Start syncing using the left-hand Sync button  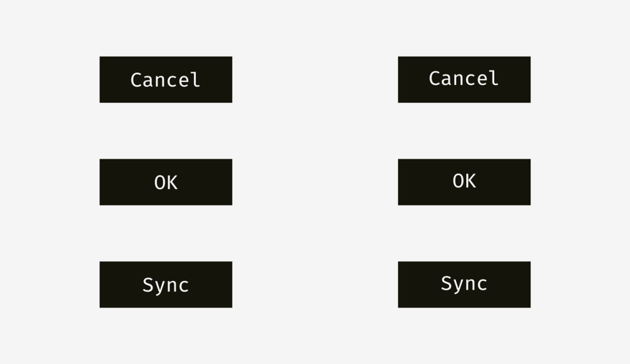[x=166, y=285]
